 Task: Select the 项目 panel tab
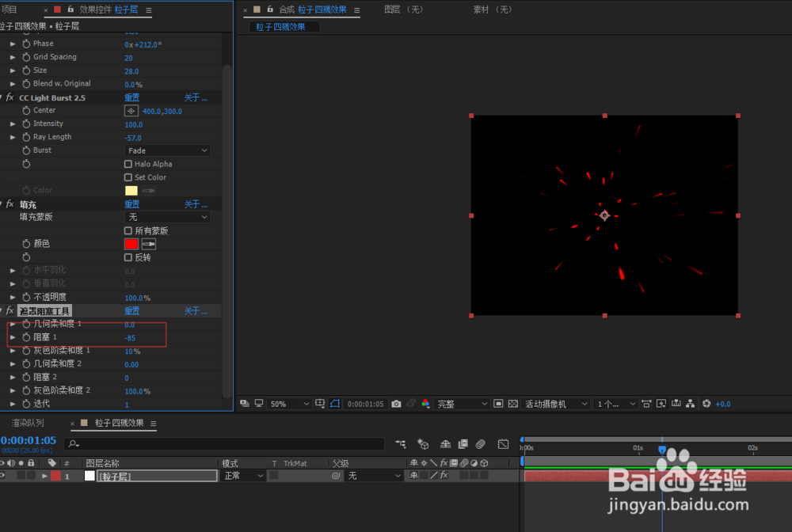pyautogui.click(x=10, y=9)
